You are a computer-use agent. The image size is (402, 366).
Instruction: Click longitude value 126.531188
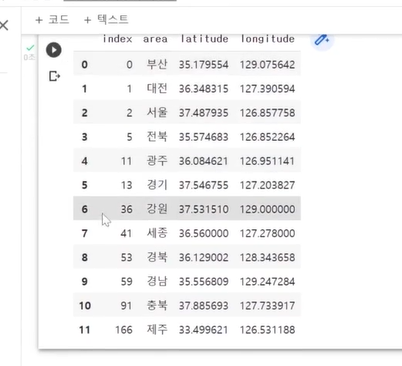tap(267, 330)
